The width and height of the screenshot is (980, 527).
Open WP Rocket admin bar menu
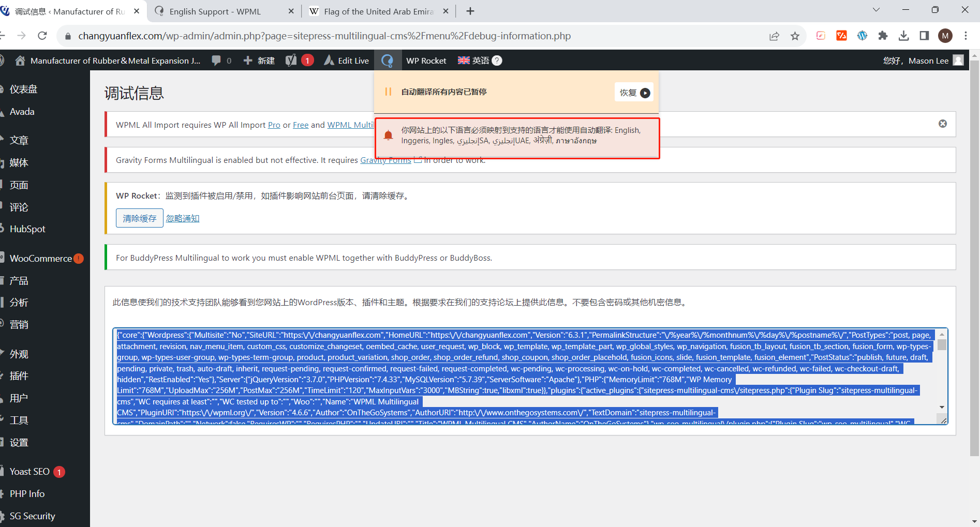coord(426,61)
